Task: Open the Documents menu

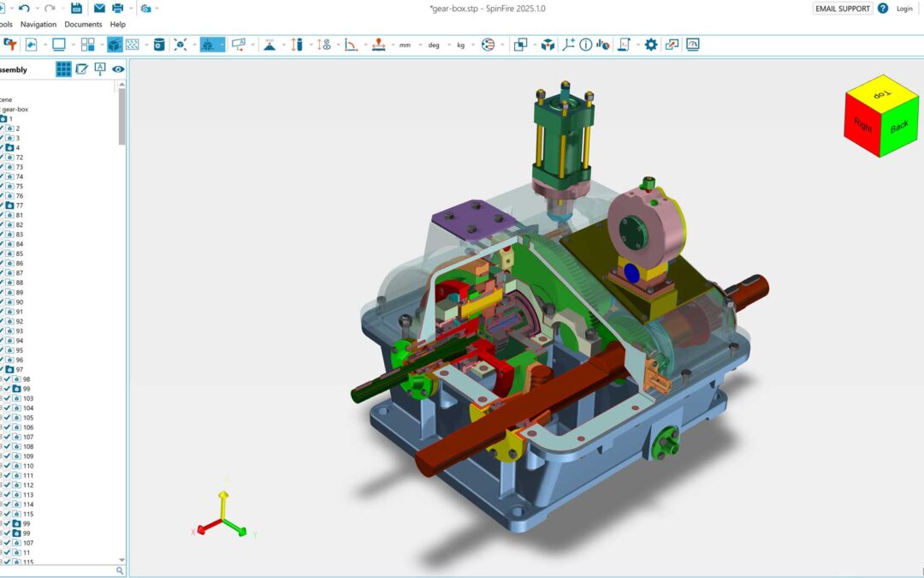Action: click(83, 24)
